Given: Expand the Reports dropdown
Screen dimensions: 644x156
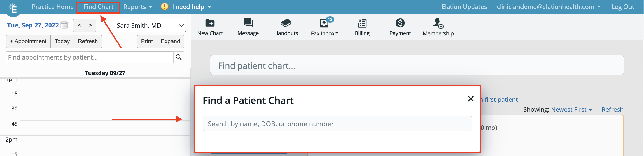Looking at the screenshot, I should (x=138, y=7).
